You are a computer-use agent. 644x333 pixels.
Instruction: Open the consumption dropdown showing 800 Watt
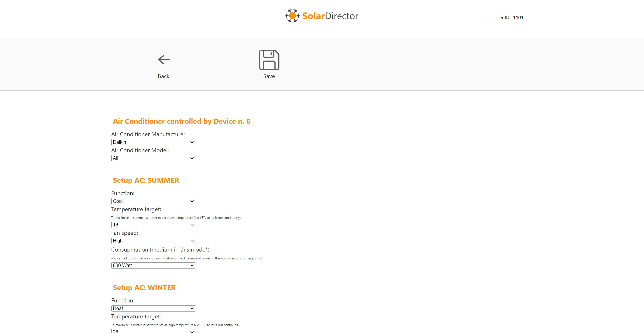[x=153, y=265]
